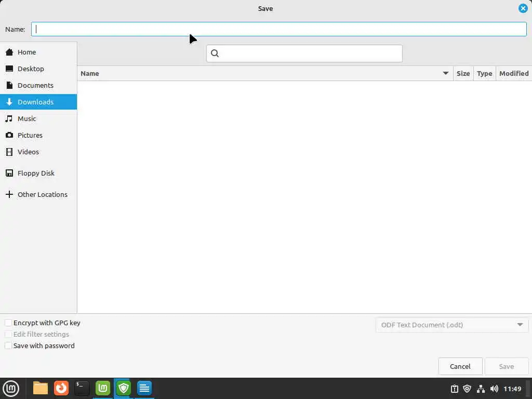Screen dimensions: 532x399
Task: Go to Home folder label
Action: tap(27, 52)
